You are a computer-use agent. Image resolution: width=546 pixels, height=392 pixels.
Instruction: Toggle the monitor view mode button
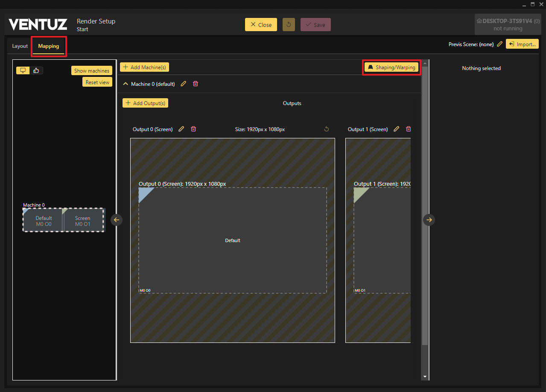pos(23,70)
